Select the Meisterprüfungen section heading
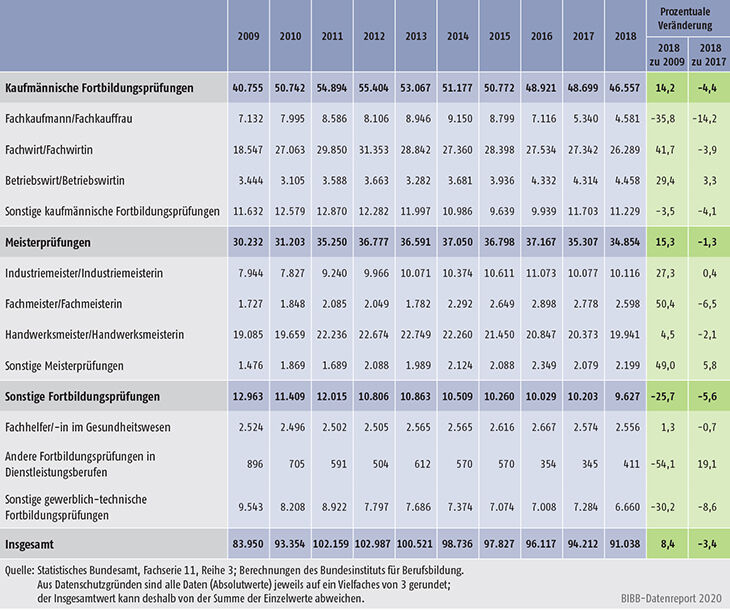 pyautogui.click(x=51, y=244)
